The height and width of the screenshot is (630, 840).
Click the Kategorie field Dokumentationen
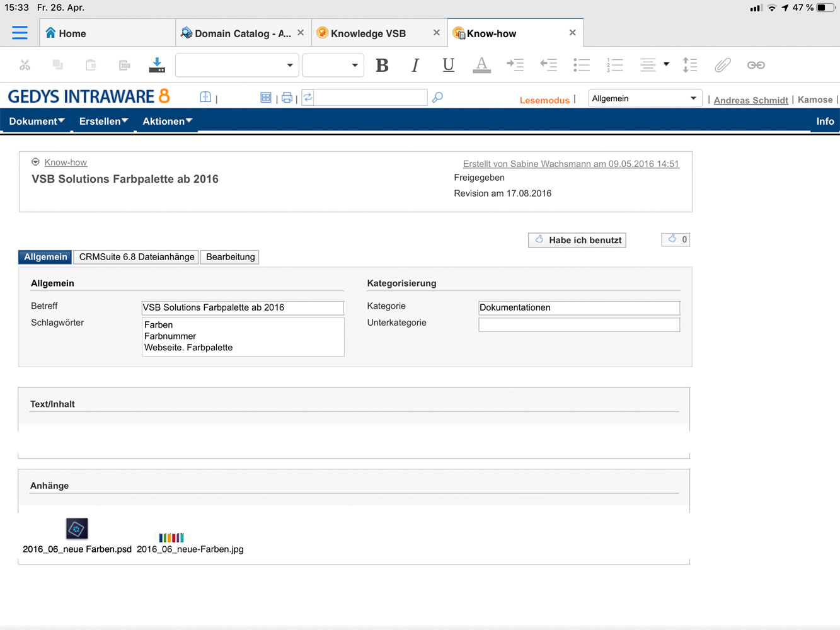pos(579,307)
